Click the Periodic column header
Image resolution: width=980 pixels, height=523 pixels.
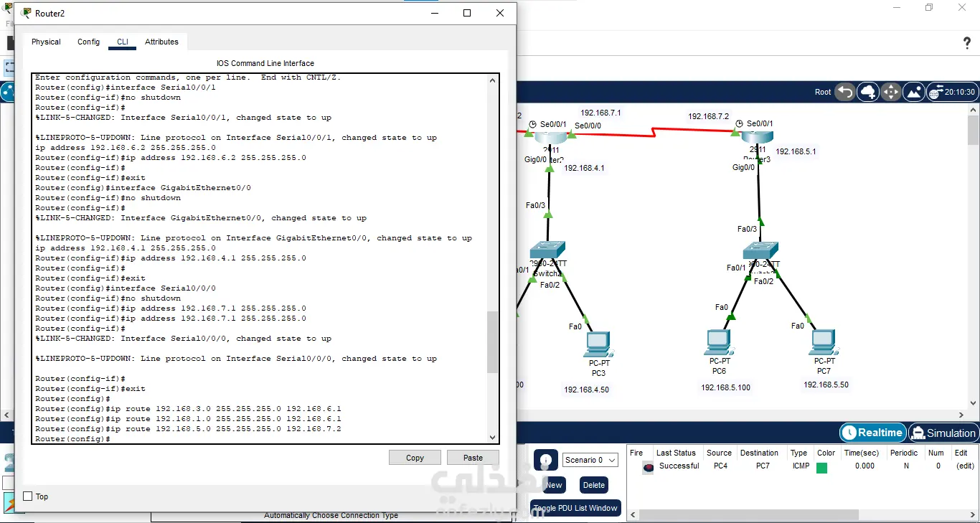904,453
